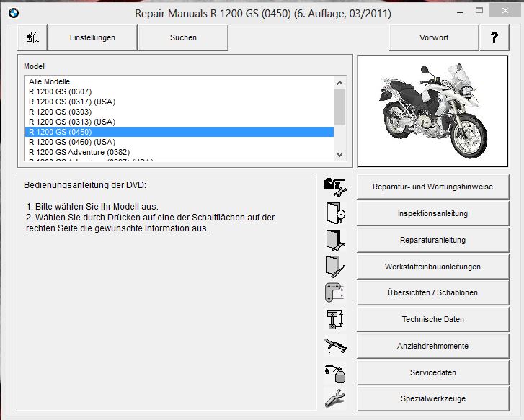The image size is (524, 420).
Task: Select Alle Modelle in model list
Action: [50, 81]
